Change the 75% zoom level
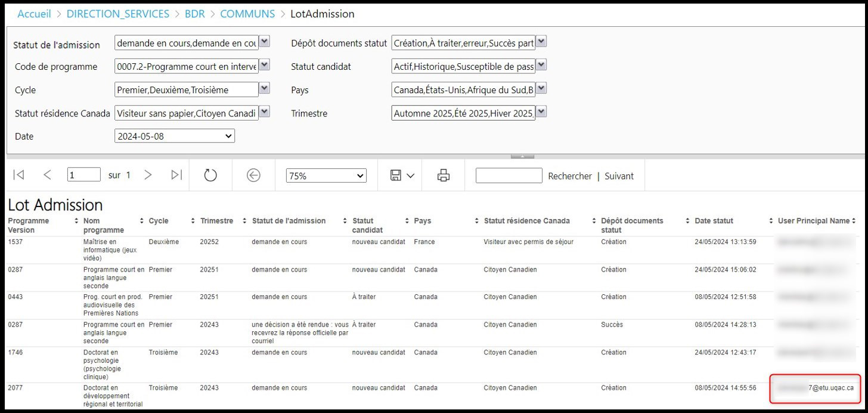The width and height of the screenshot is (868, 413). coord(326,176)
